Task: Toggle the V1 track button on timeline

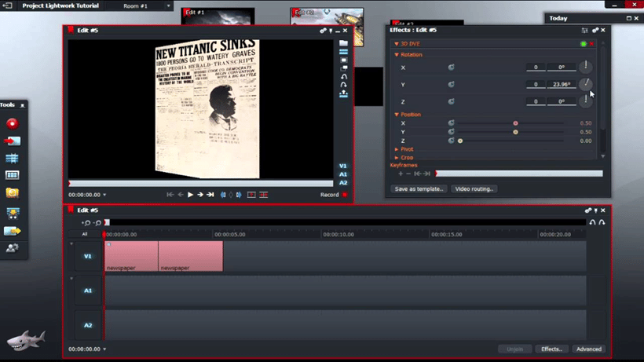Action: click(x=88, y=256)
